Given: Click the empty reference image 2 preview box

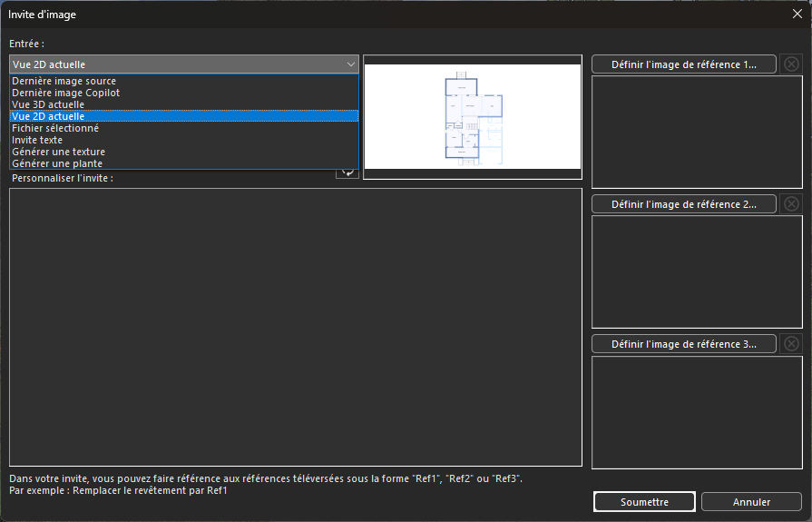Looking at the screenshot, I should [697, 271].
